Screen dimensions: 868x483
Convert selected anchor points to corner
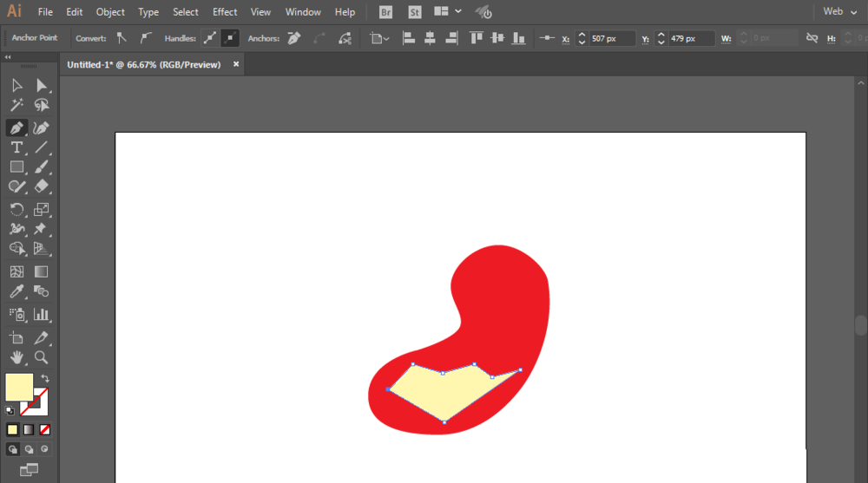(122, 38)
